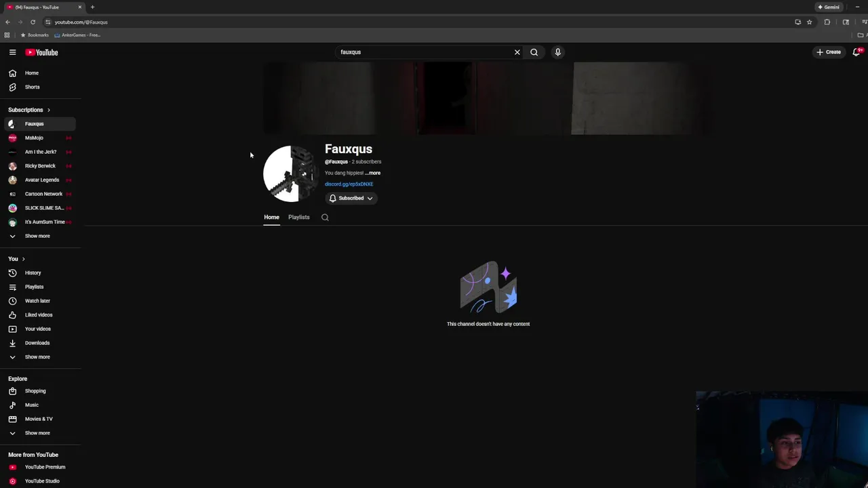868x488 pixels.
Task: Start voice search with the microphone
Action: pos(558,52)
